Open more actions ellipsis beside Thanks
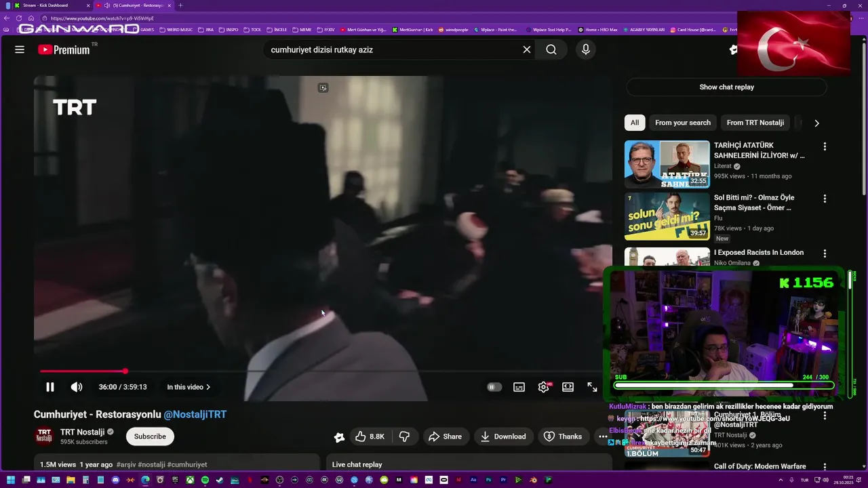The width and height of the screenshot is (868, 488). pyautogui.click(x=603, y=436)
